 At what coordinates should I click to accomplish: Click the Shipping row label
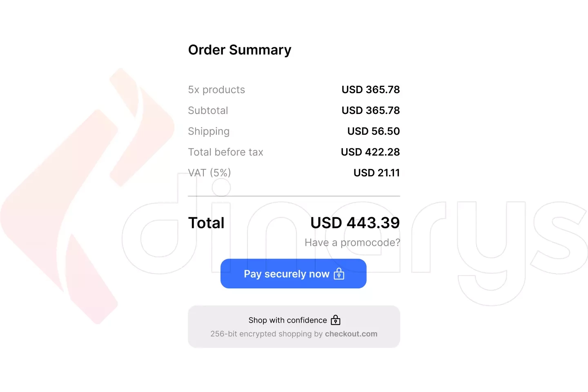point(209,131)
